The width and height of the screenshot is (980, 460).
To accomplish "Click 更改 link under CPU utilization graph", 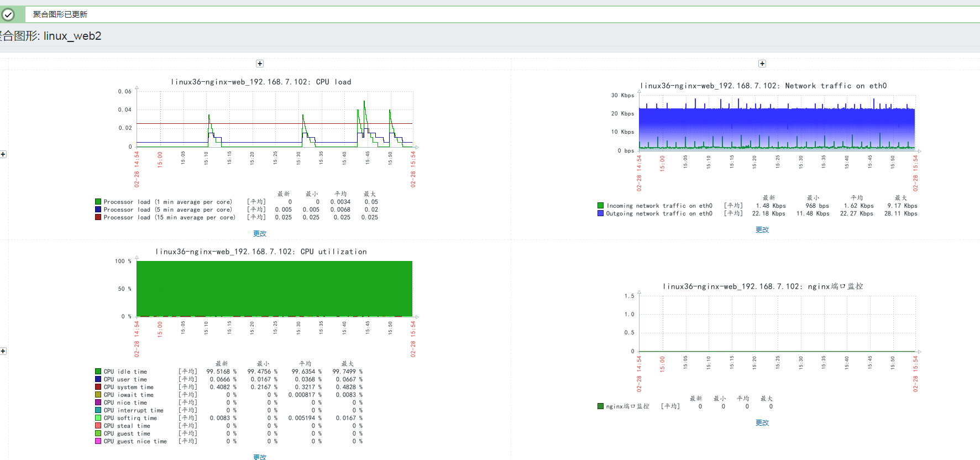I will [260, 457].
